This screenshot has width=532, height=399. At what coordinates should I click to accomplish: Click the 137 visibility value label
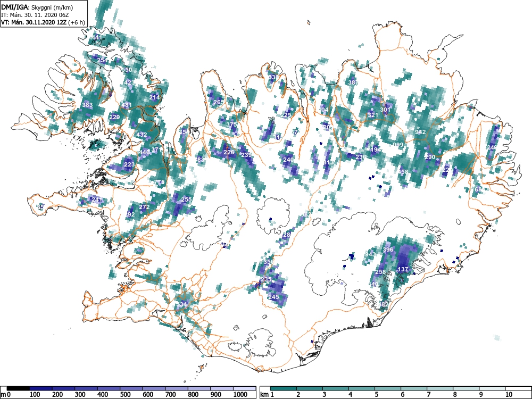pyautogui.click(x=403, y=269)
